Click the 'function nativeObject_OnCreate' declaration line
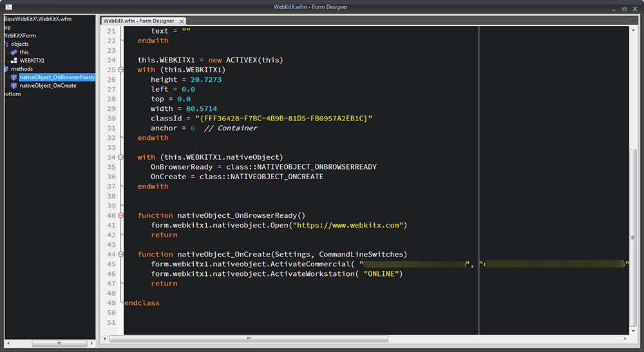This screenshot has height=352, width=644. pos(272,254)
